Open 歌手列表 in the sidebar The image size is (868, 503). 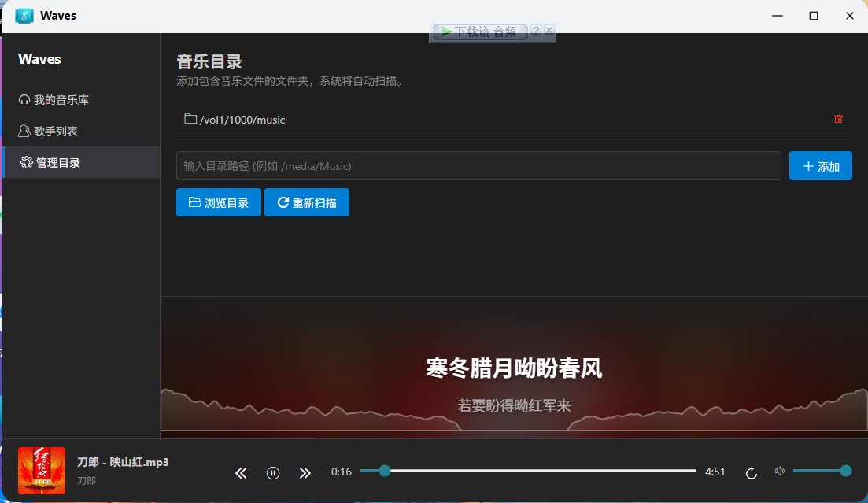(x=81, y=131)
